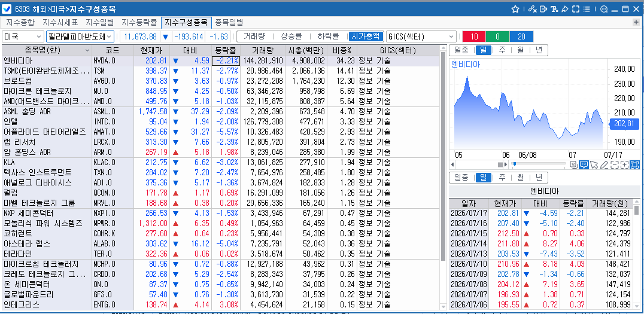644x314 pixels.
Task: Click the 거래량(천) header in history table
Action: [610, 203]
